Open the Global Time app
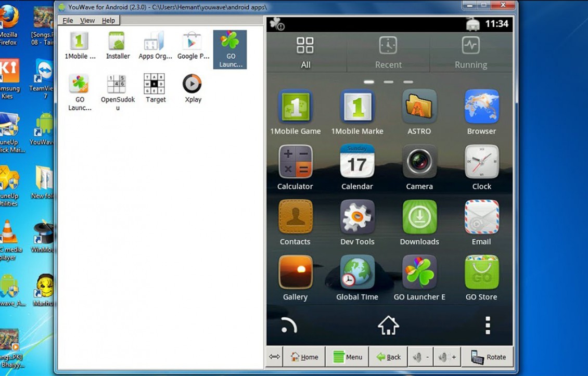 coord(357,278)
